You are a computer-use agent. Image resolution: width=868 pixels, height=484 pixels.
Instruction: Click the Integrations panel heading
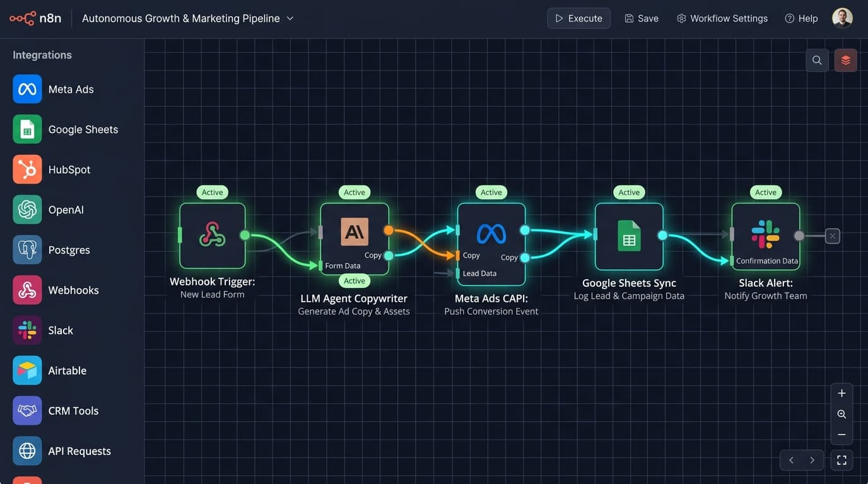(42, 55)
